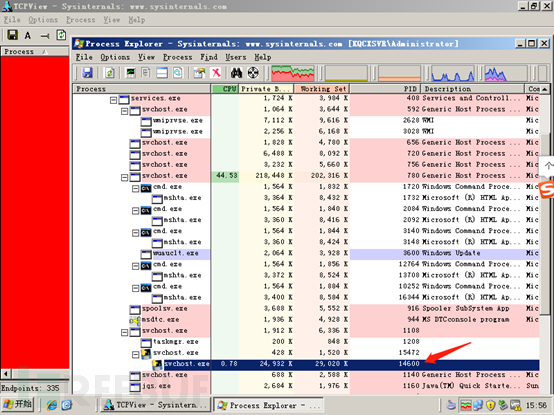554x415 pixels.
Task: Sort by the Working Set column header
Action: coord(322,89)
